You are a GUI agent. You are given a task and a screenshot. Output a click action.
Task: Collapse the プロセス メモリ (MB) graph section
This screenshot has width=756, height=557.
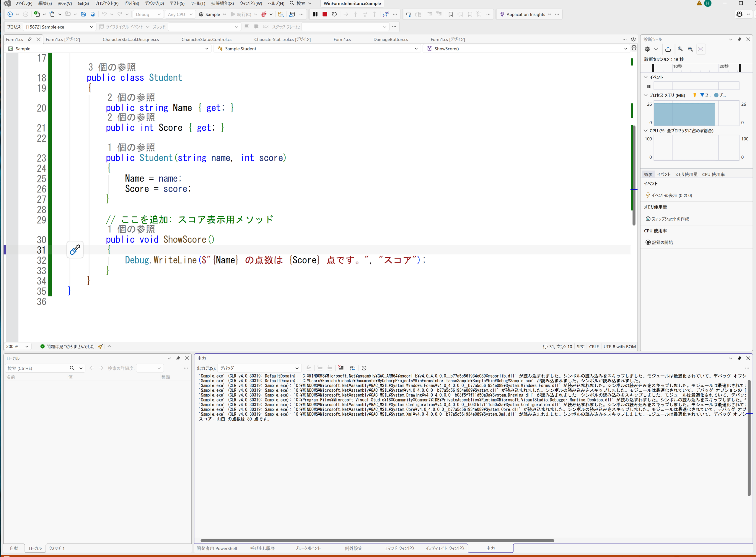point(646,95)
